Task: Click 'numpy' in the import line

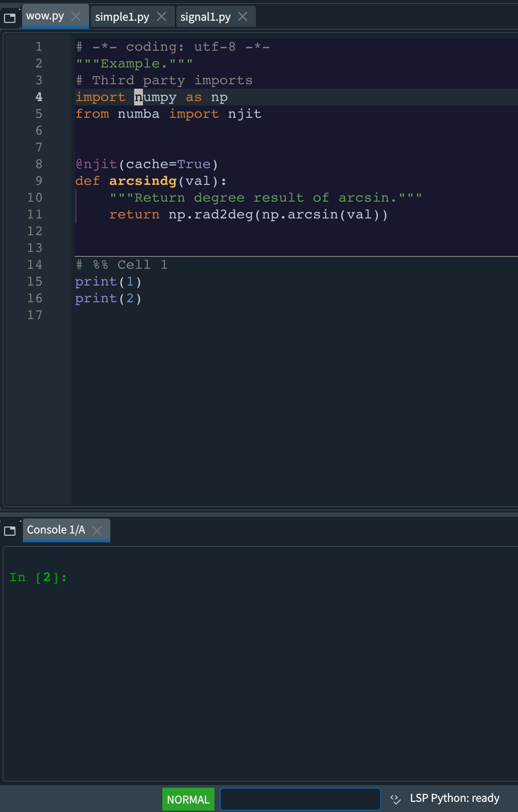Action: point(155,97)
